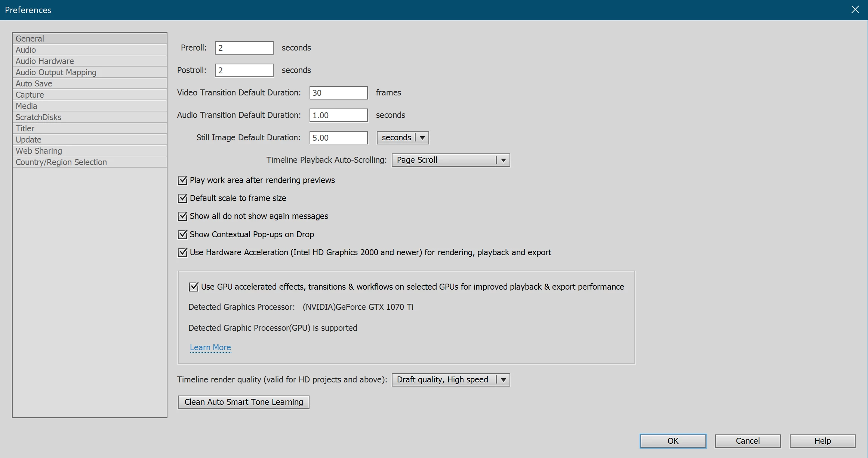This screenshot has height=458, width=868.
Task: Expand Timeline Playback Auto-Scrolling dropdown
Action: 450,160
